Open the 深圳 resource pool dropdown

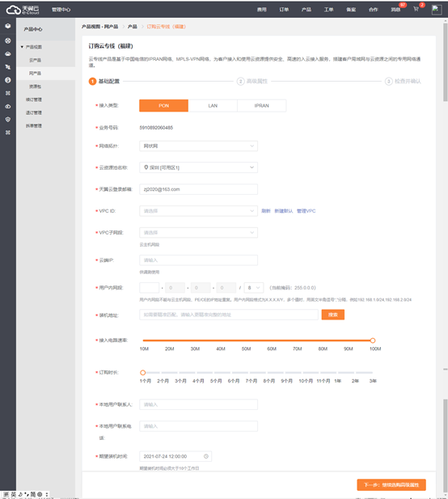198,167
